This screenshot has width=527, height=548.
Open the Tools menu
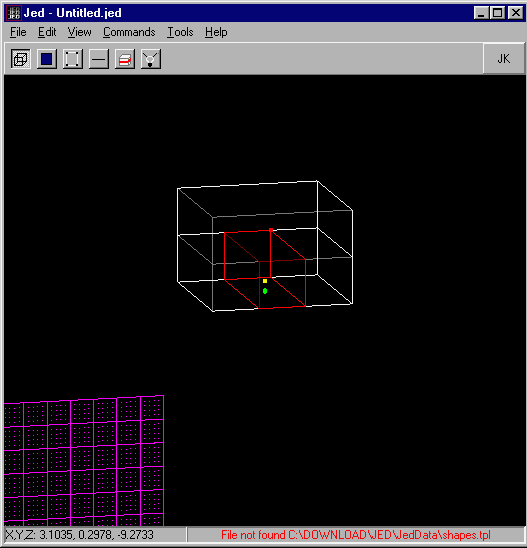click(180, 32)
